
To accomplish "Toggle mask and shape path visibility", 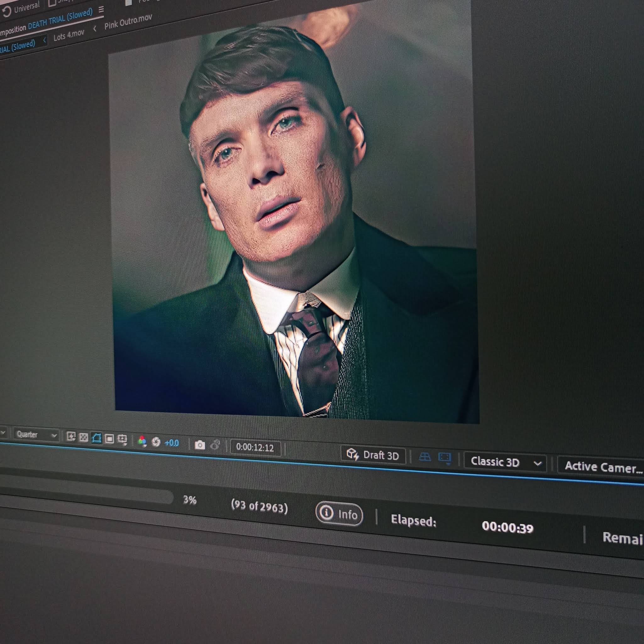I will (x=96, y=438).
